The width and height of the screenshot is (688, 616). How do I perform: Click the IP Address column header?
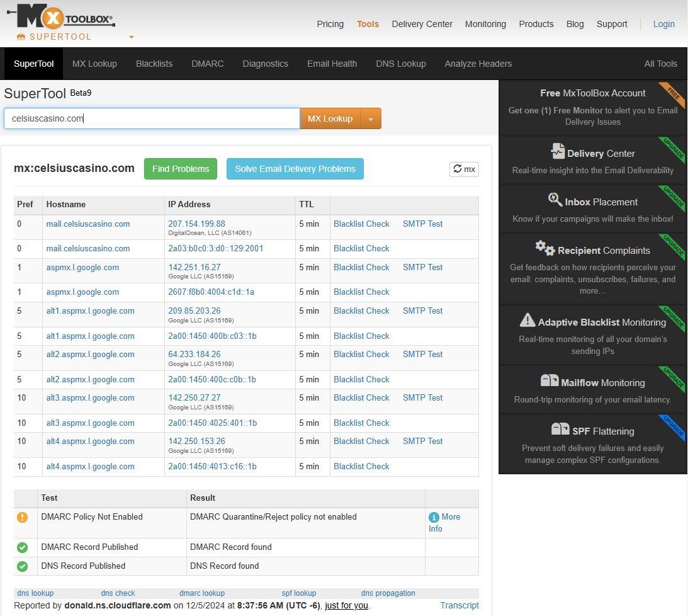click(189, 205)
